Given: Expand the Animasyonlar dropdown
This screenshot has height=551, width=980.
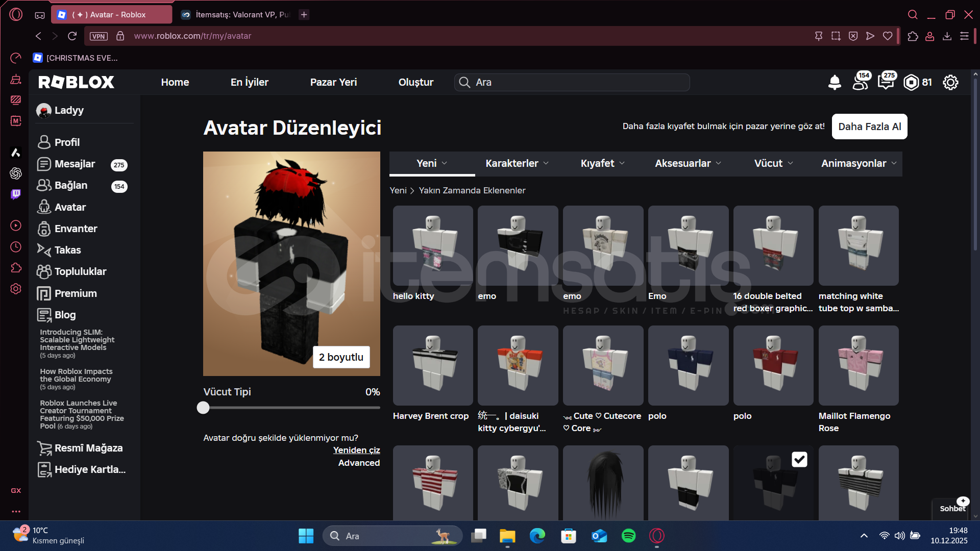Looking at the screenshot, I should click(859, 163).
